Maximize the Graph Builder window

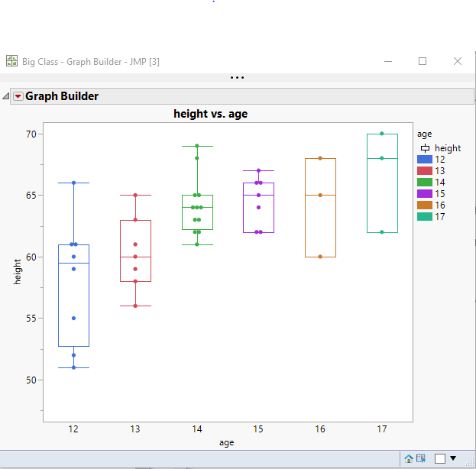pos(423,61)
